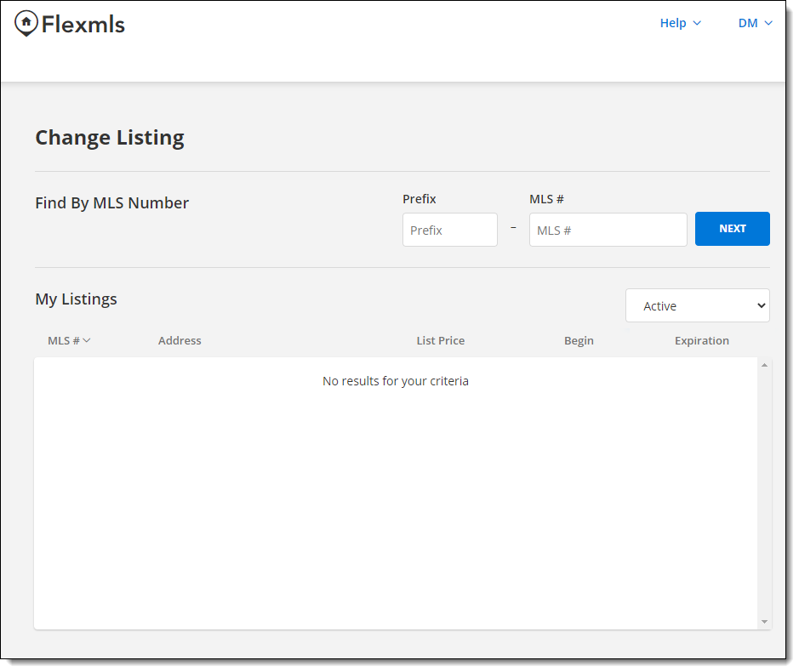799x672 pixels.
Task: Open the Help menu
Action: tap(680, 23)
